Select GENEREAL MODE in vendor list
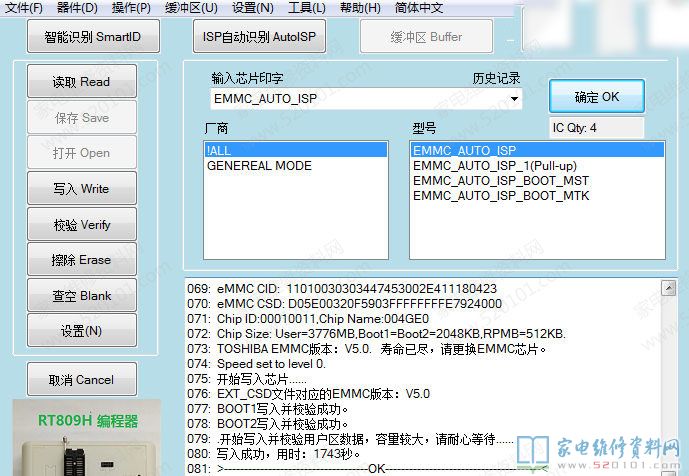The height and width of the screenshot is (476, 689). (258, 166)
